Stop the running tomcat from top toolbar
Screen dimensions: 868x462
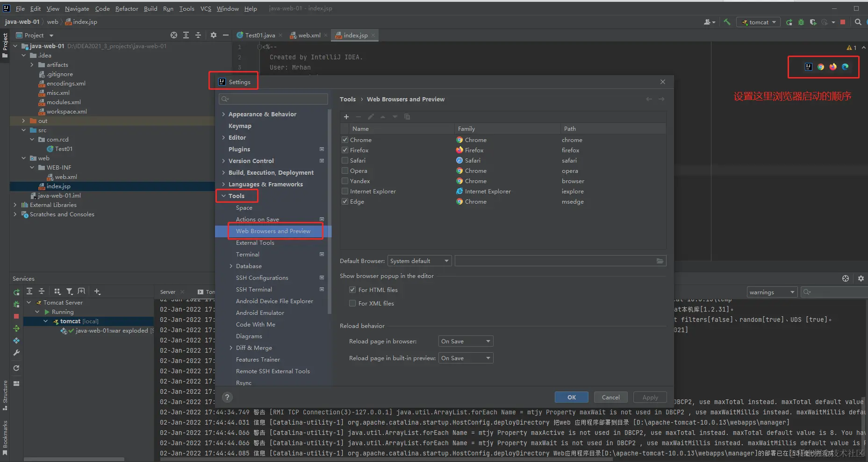(843, 22)
